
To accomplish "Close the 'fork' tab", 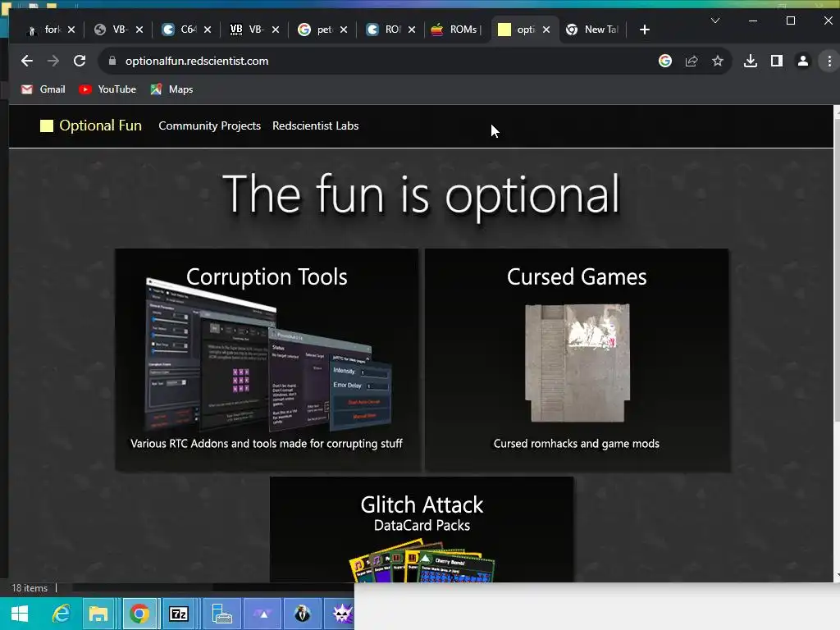I will [71, 30].
